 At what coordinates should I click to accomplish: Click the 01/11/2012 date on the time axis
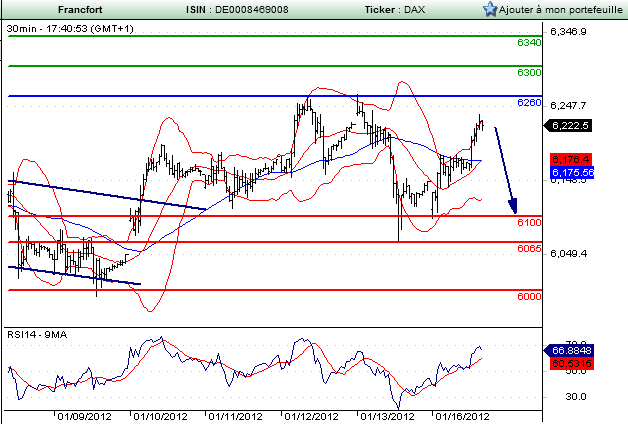[236, 416]
